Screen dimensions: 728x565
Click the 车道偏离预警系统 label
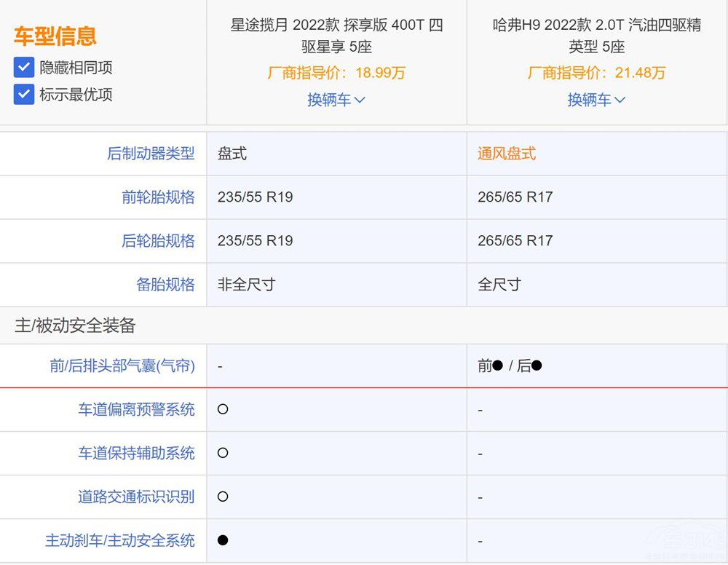(x=136, y=410)
